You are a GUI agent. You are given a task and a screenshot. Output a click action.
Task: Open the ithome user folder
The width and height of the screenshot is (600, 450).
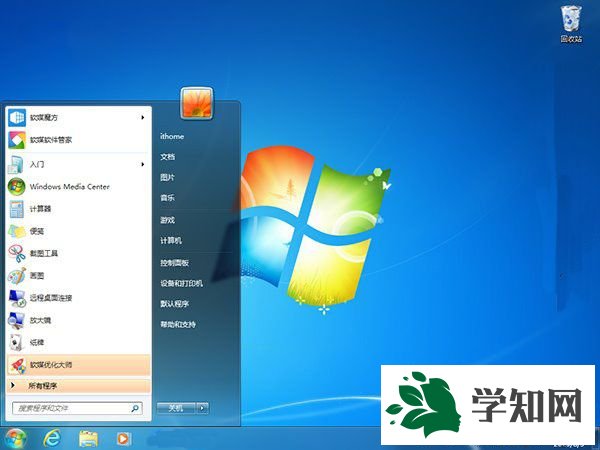point(172,136)
